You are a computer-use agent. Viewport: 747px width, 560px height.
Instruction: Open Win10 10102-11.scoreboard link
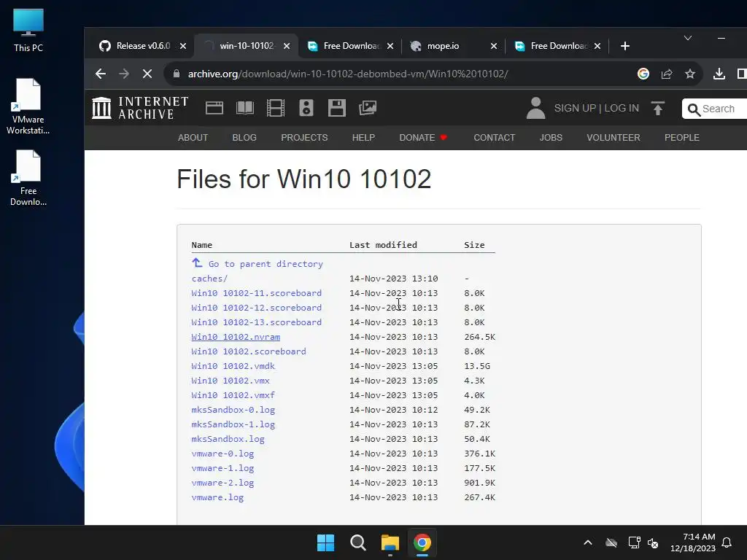point(257,293)
